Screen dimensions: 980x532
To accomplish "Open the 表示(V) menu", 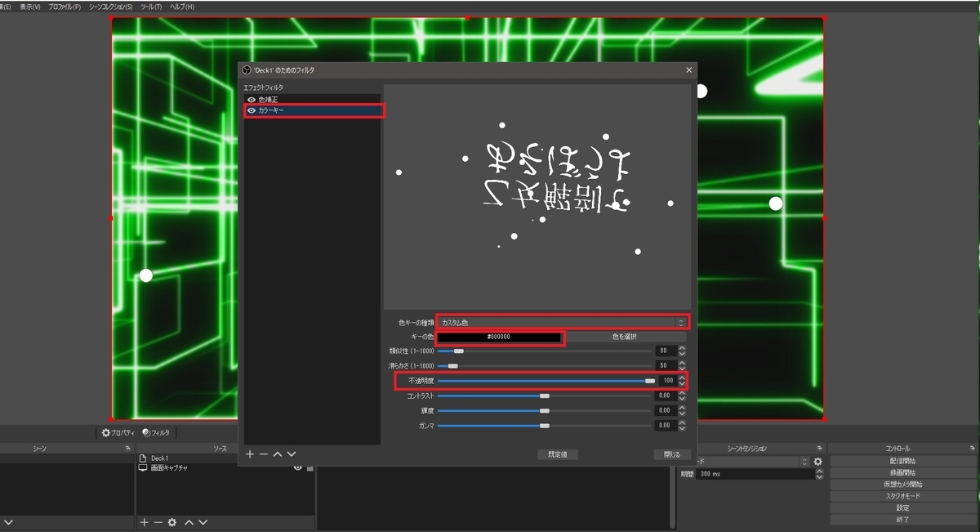I will tap(30, 7).
